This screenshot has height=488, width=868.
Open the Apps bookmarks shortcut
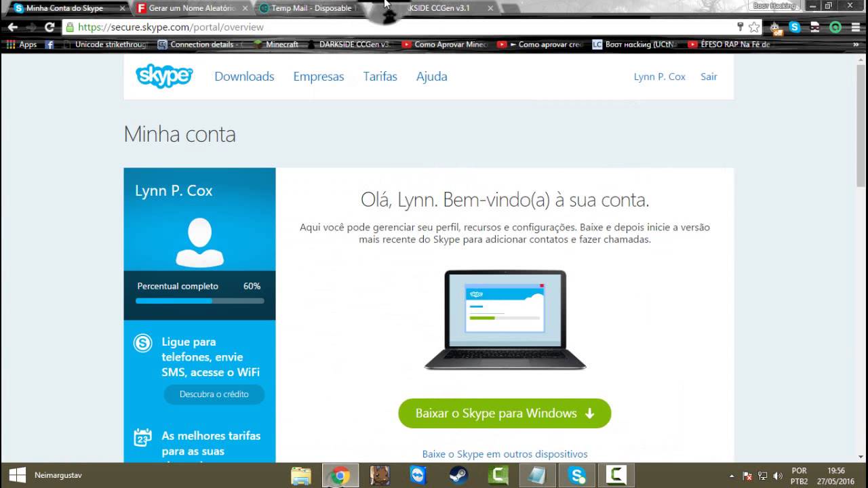[x=22, y=44]
